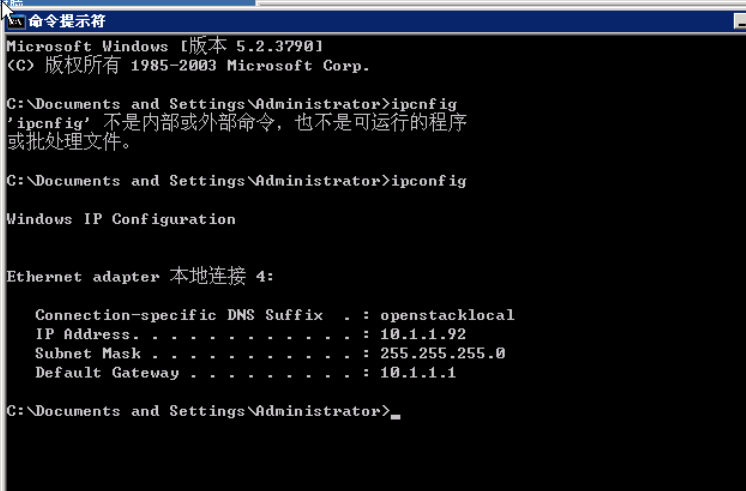Click the mistyped ipcnfig command text
The height and width of the screenshot is (491, 746).
[x=423, y=104]
